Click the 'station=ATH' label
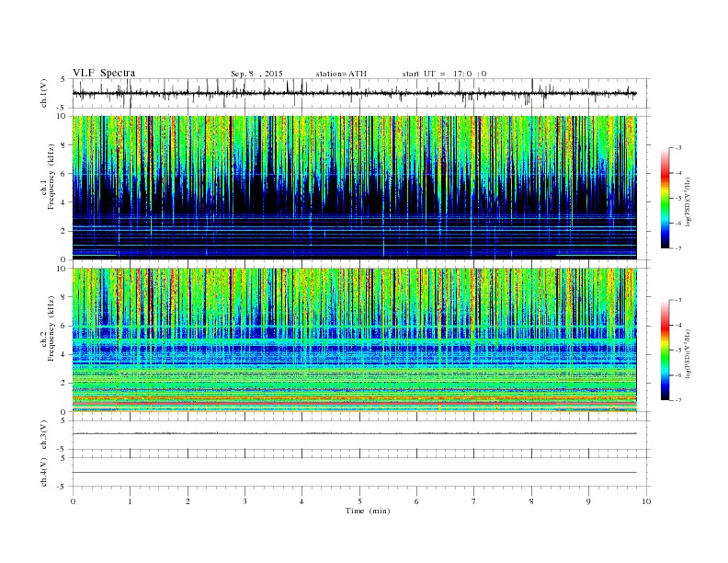 pos(341,74)
